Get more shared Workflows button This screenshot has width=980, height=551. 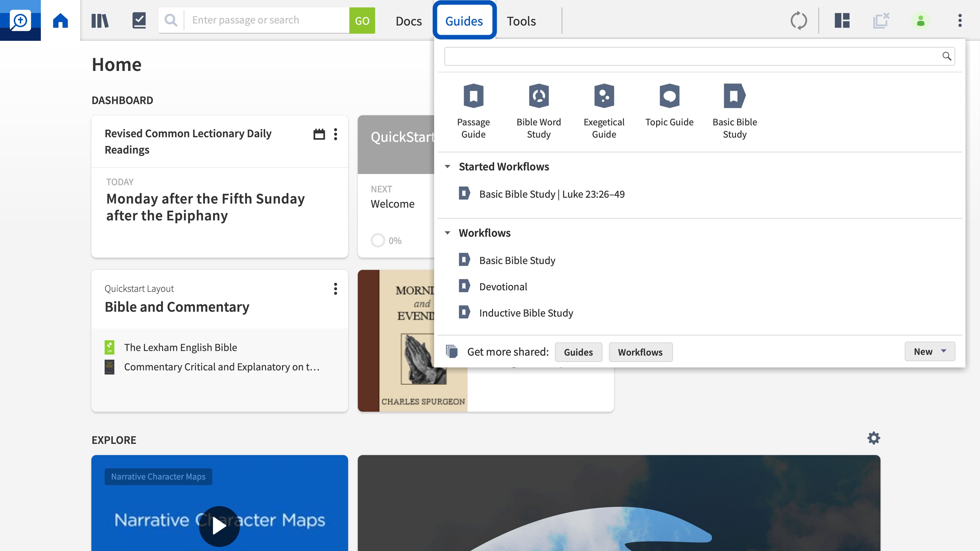click(640, 352)
